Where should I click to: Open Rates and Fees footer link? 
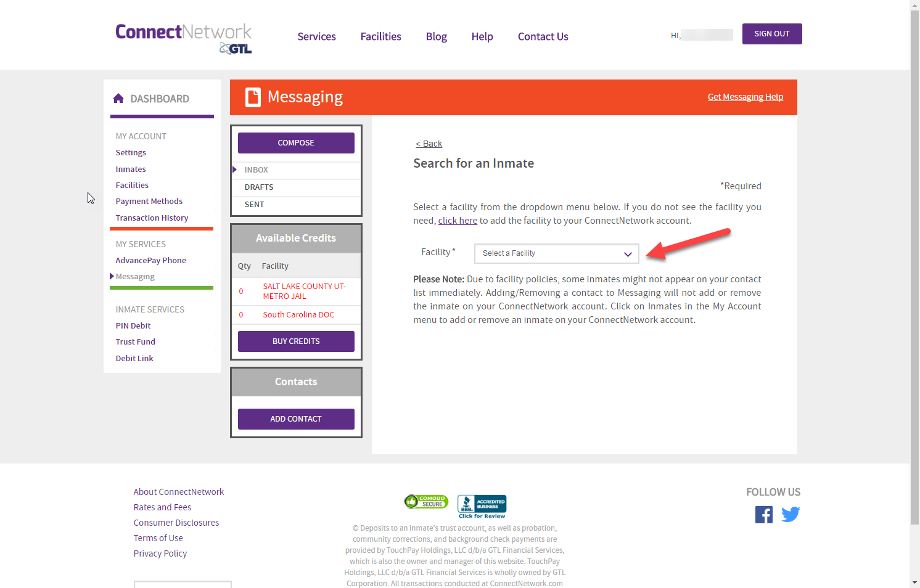pos(162,507)
